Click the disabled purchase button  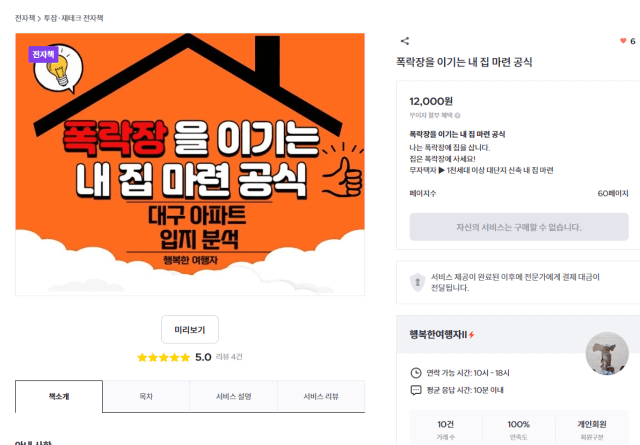point(519,227)
